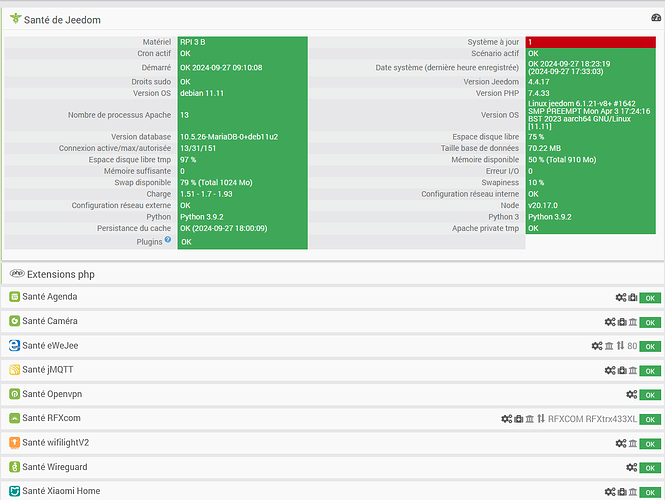Click the OK status badge for Santé eWeJee
Image resolution: width=665 pixels, height=500 pixels.
coord(650,346)
